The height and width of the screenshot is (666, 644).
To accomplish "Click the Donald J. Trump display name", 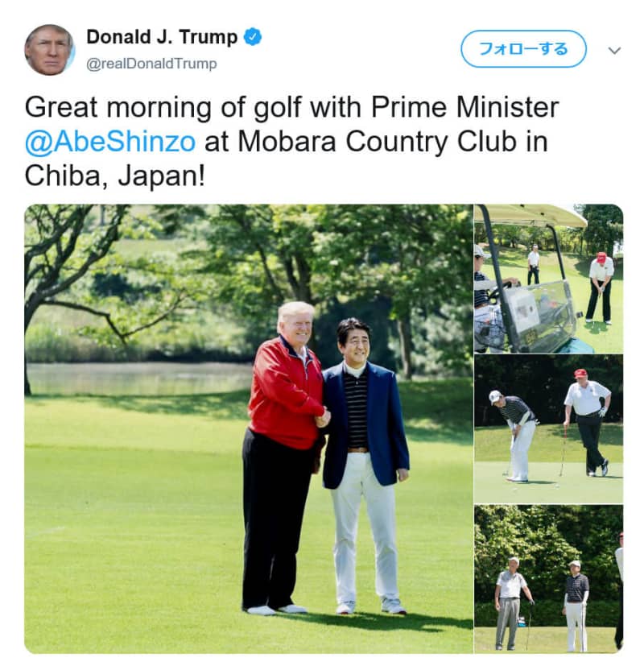I will [x=162, y=37].
